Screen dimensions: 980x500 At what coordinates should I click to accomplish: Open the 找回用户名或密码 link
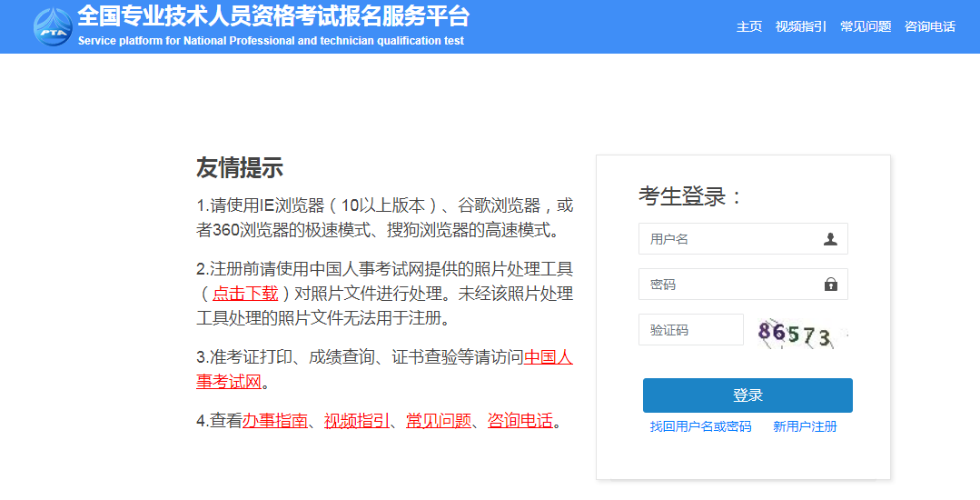pos(700,426)
